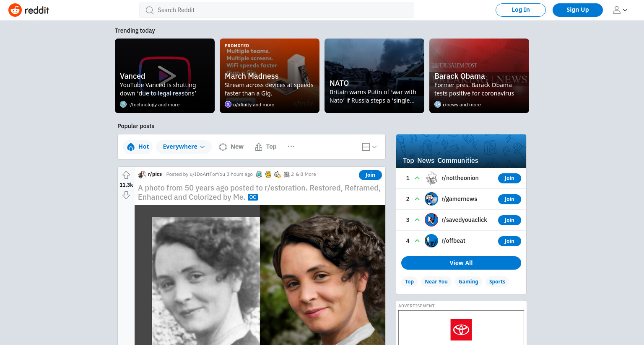Screen dimensions: 644x345
Task: Open the NATO trending card
Action: pos(374,76)
